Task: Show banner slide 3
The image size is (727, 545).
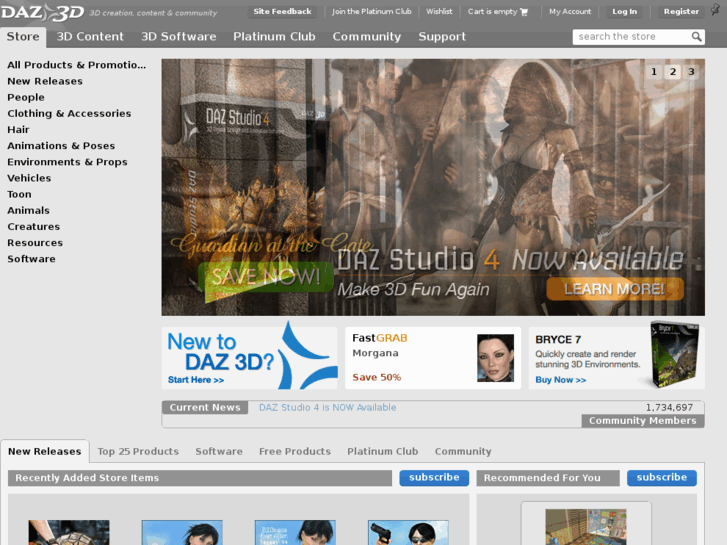Action: click(x=691, y=71)
